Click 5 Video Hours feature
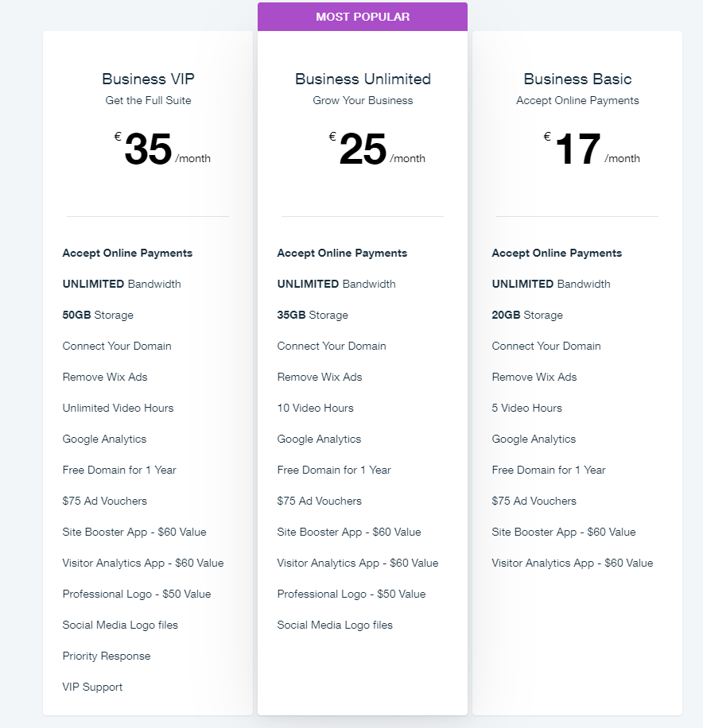Screen dimensions: 703x728 527,408
